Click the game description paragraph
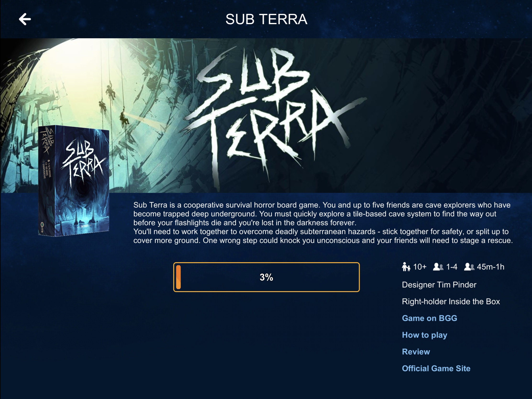 pos(323,223)
